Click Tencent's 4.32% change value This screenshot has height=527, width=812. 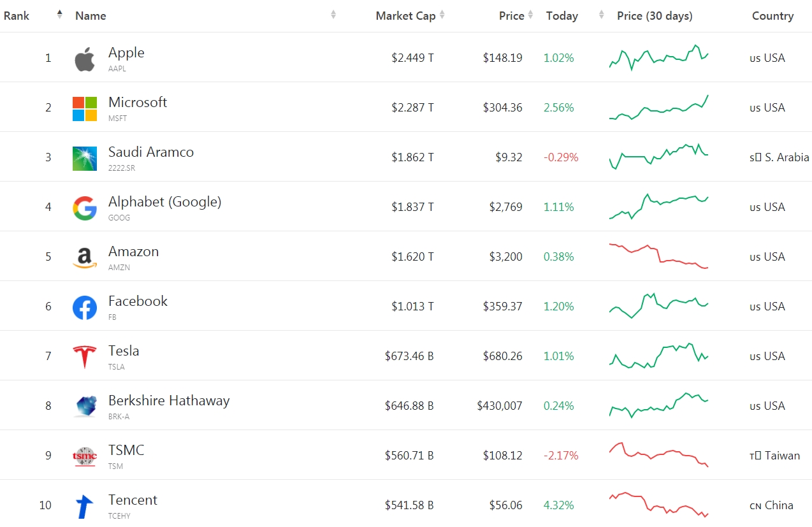[x=559, y=505]
